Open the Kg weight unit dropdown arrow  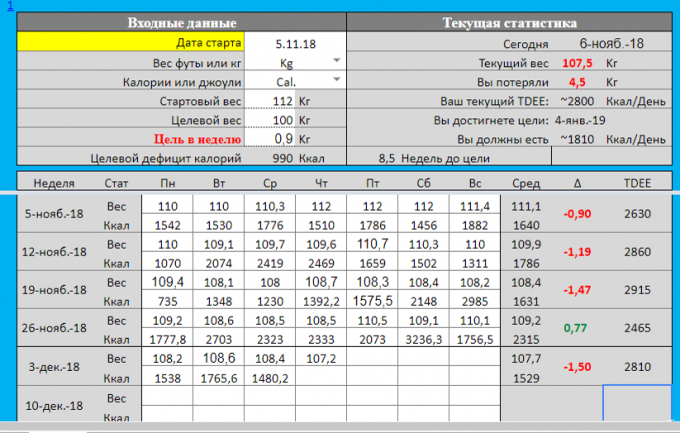point(335,62)
